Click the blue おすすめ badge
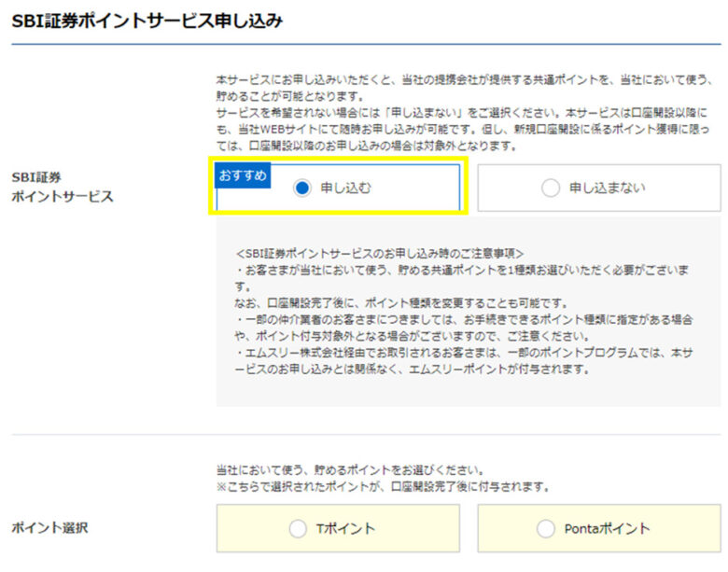 243,175
